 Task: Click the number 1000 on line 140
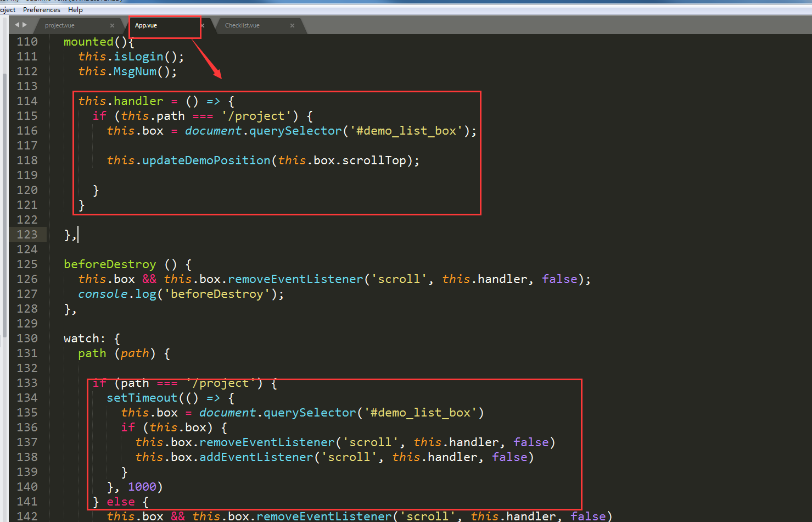tap(142, 487)
